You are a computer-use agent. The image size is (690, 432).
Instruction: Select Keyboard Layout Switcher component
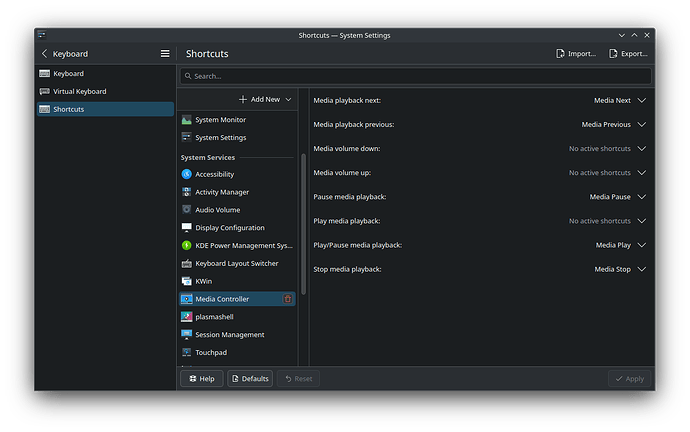click(x=237, y=263)
